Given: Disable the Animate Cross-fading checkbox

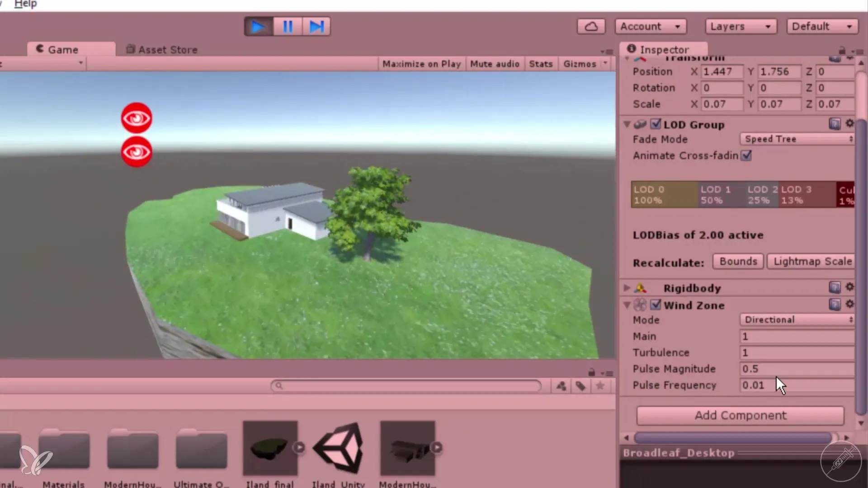Looking at the screenshot, I should [746, 155].
